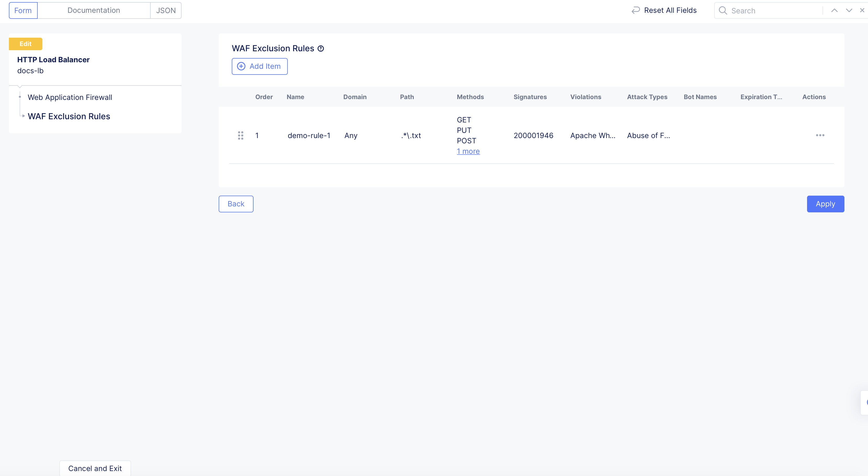Open the three-dot actions menu for demo-rule-1
Screen dimensions: 868x476
coord(820,135)
